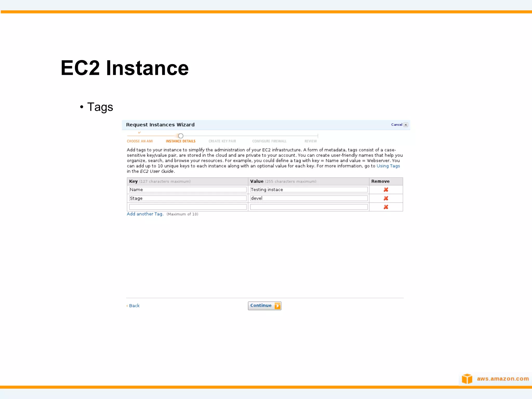
Task: Remove the Stage tag row
Action: (x=386, y=198)
